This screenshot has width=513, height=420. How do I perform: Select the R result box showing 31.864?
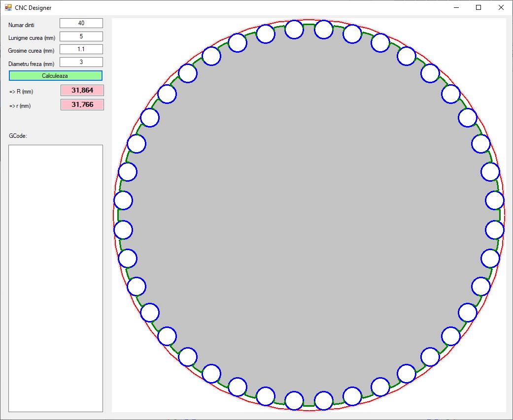click(82, 90)
